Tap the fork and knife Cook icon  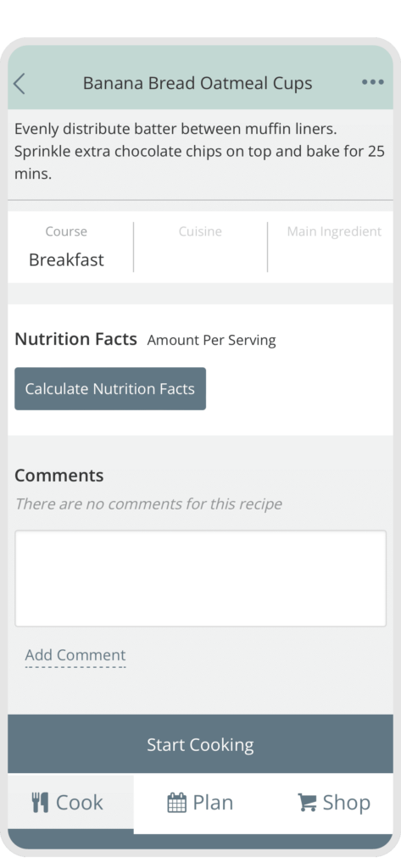tap(40, 802)
